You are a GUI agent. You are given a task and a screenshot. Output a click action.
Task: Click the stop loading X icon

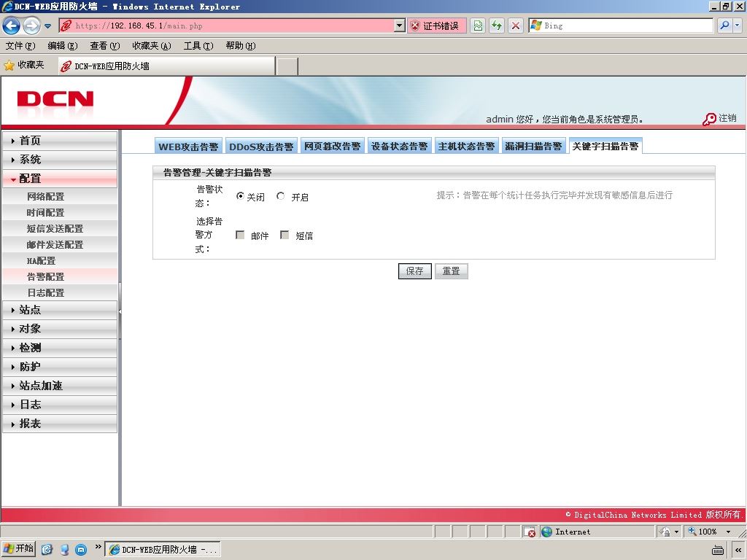[x=516, y=26]
